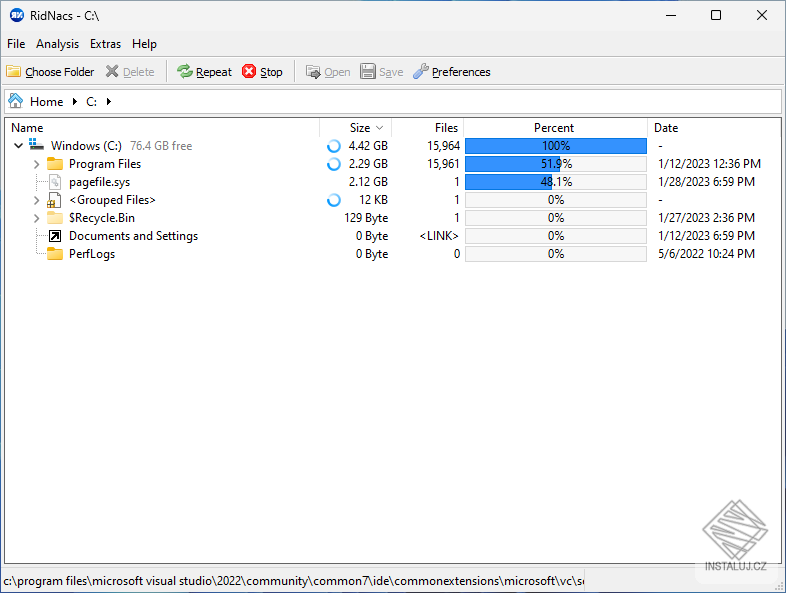Maximize the RidNacs window

[716, 16]
